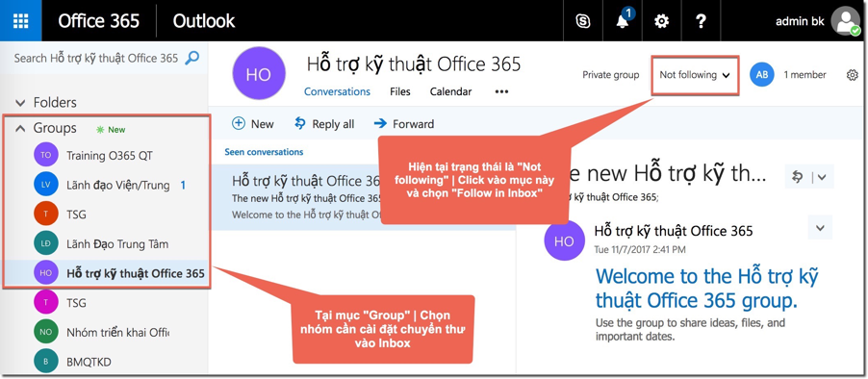
Task: Open the settings gear in top bar
Action: (661, 21)
